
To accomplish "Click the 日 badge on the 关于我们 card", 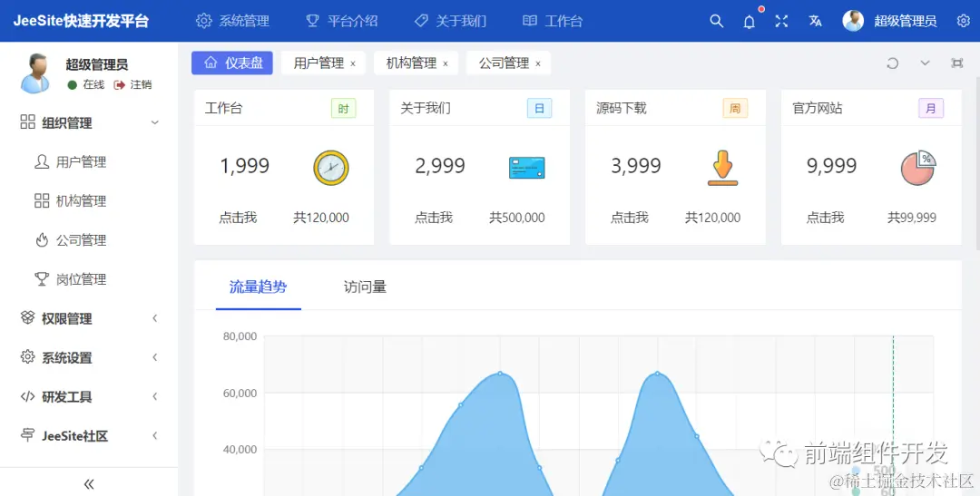I will [x=539, y=109].
